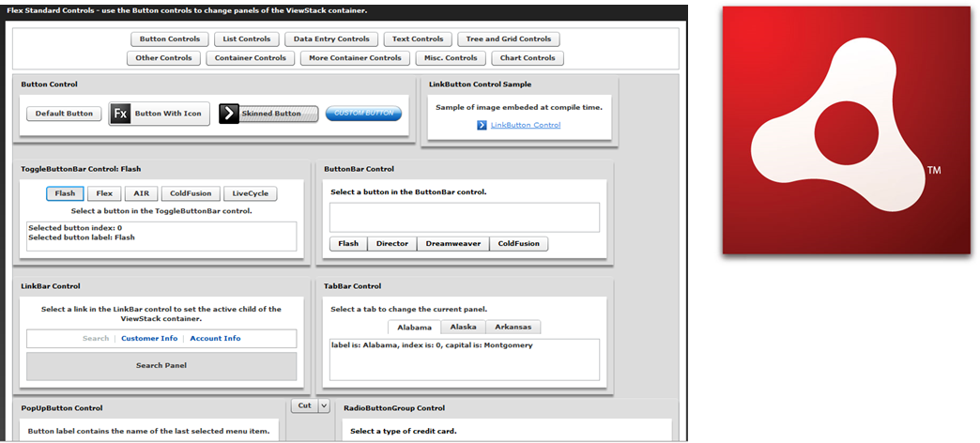The height and width of the screenshot is (443, 980).
Task: Click the blue arrow icon beside LinkButton Control
Action: [x=482, y=125]
